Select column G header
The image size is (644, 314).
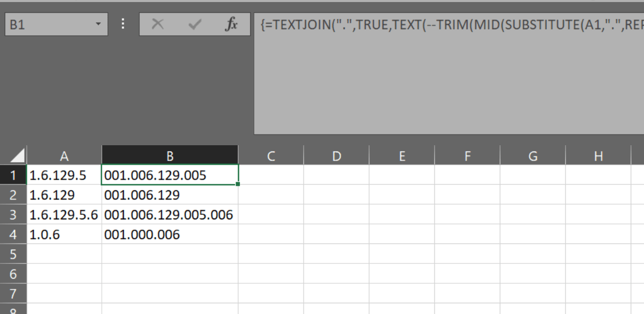click(532, 156)
